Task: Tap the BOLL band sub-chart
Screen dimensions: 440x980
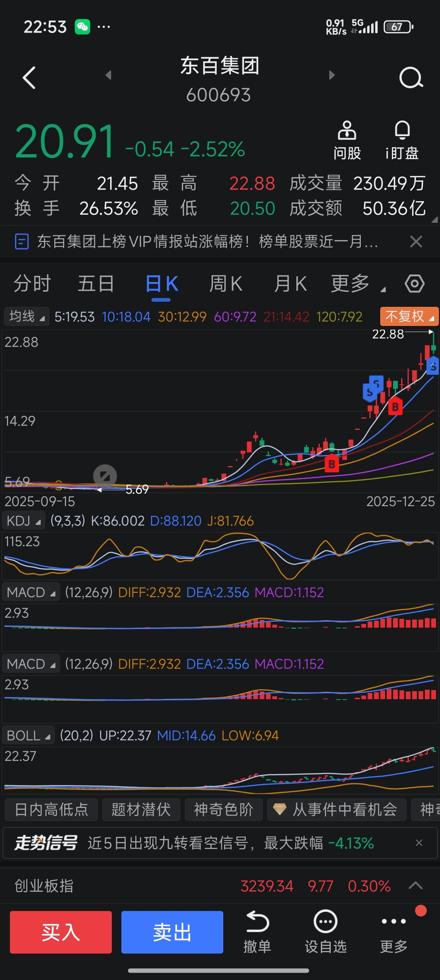Action: tap(220, 770)
